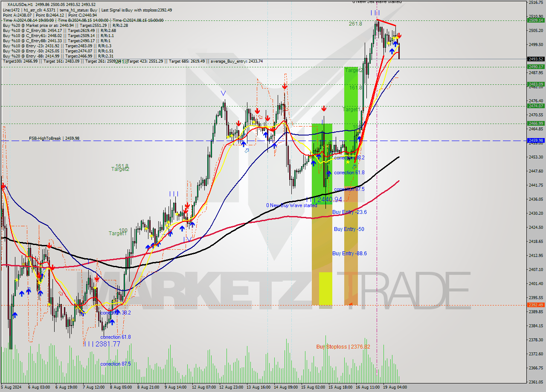Click the red 2392.49 stoploss price tag
Image resolution: width=546 pixels, height=392 pixels.
click(536, 305)
